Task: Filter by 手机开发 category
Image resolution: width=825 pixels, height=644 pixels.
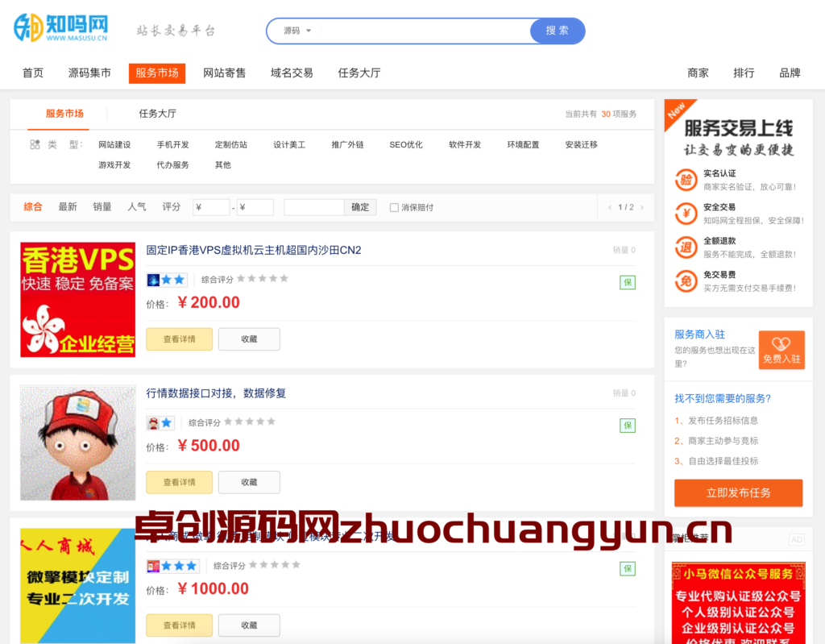Action: click(172, 145)
